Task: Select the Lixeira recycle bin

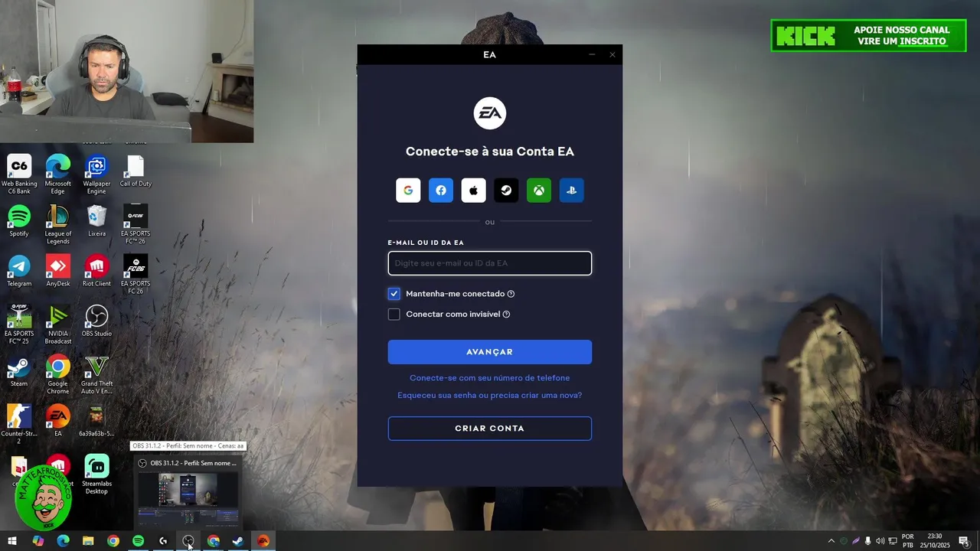Action: (96, 221)
